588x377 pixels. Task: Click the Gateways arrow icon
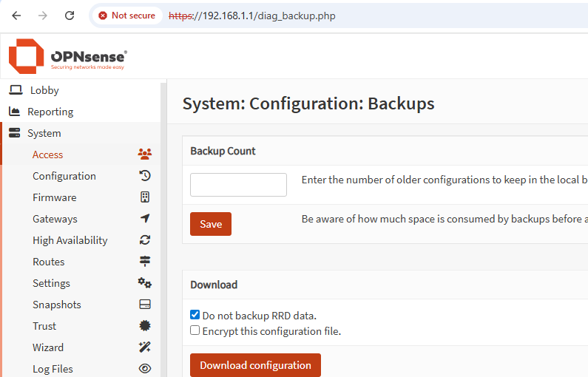coord(145,218)
